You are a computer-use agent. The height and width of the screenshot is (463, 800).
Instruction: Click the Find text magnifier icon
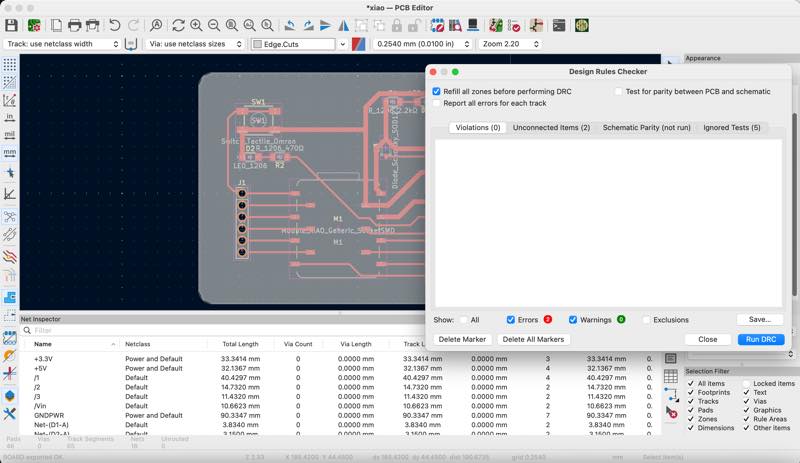(x=156, y=25)
